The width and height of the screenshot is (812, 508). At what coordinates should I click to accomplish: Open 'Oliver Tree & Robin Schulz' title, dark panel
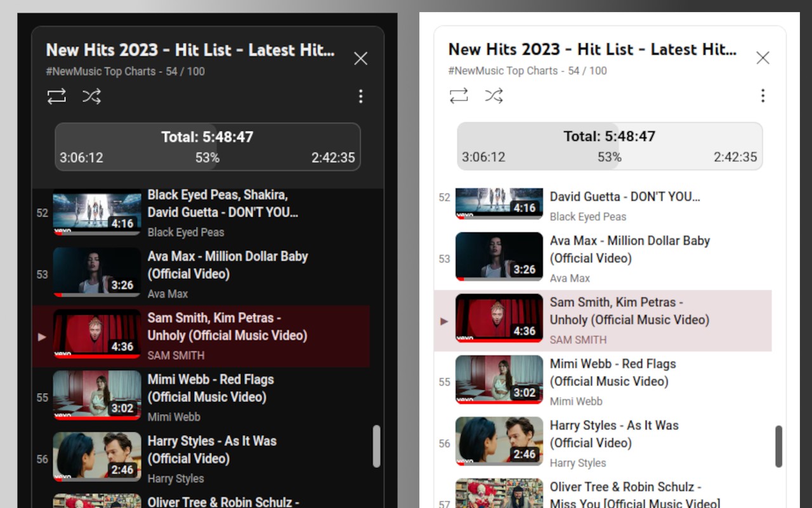223,502
